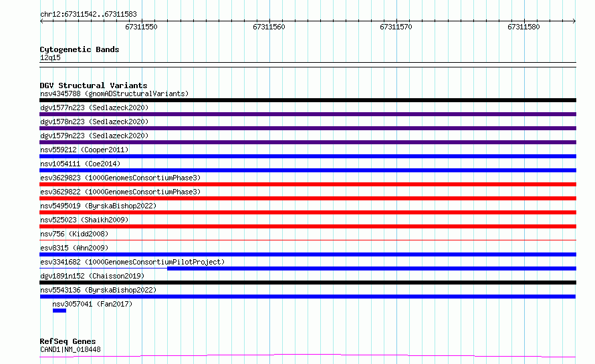Open nsv5495019 ByrskaBishop2022 variant label

click(x=98, y=206)
